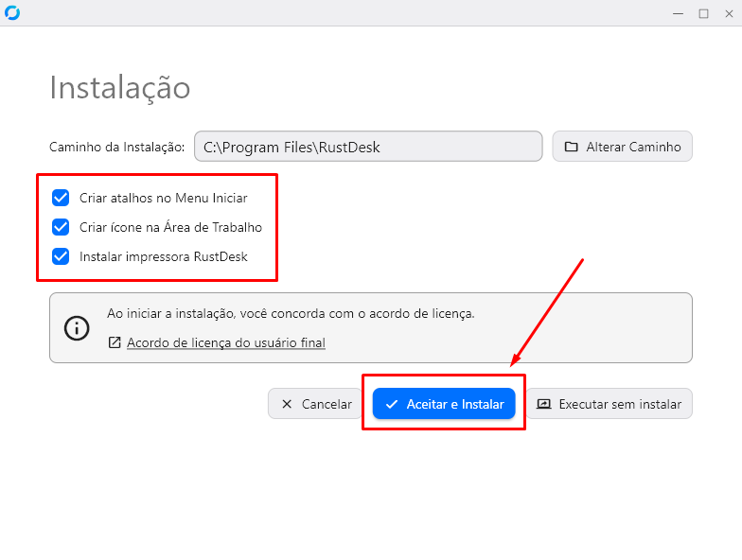
Task: Disable Instalar impressora RustDesk checkbox
Action: (x=61, y=256)
